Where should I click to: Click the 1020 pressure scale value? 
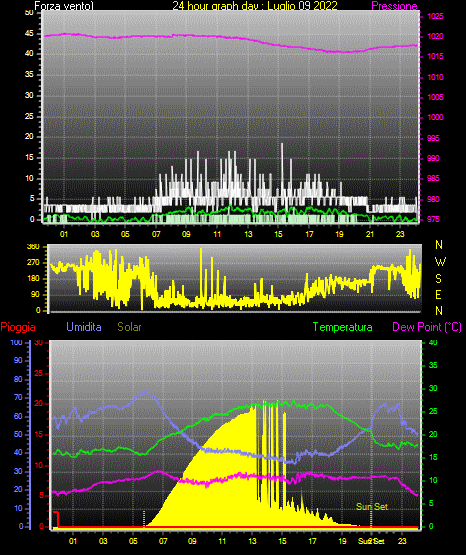(435, 36)
